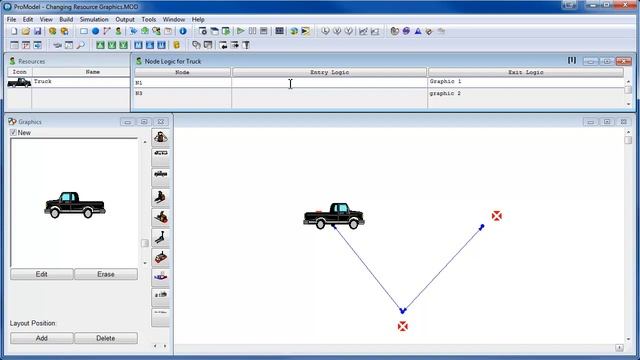The width and height of the screenshot is (640, 360).
Task: Select the red forklift graphic in library
Action: [x=160, y=218]
